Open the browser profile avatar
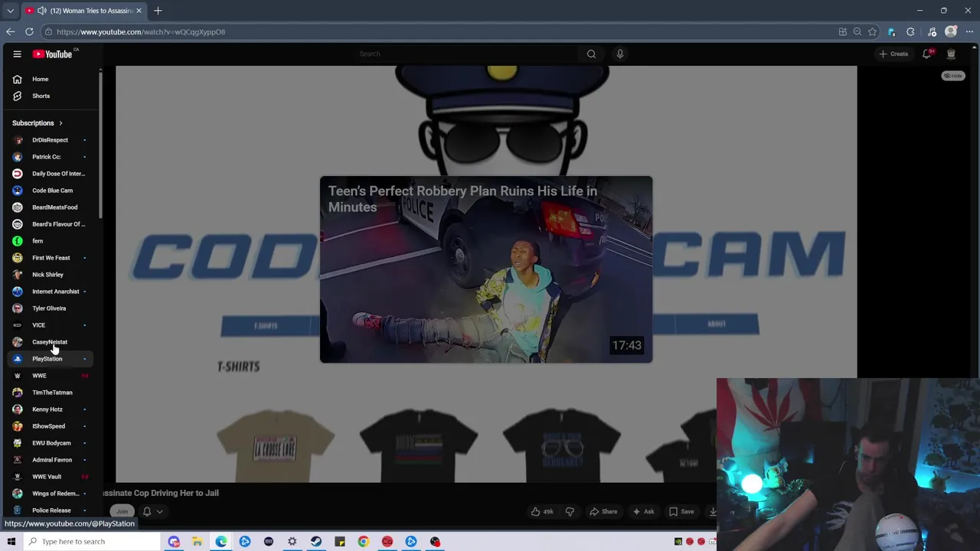This screenshot has height=551, width=980. coord(951,31)
